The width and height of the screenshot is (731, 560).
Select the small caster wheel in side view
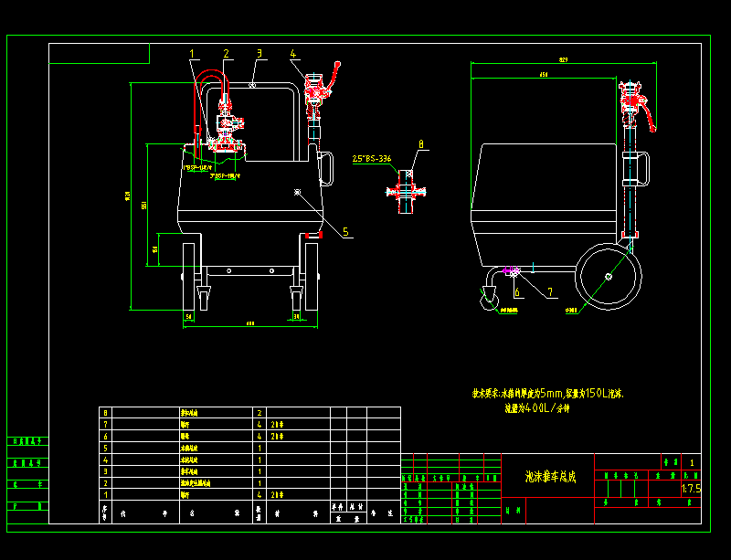click(x=491, y=298)
